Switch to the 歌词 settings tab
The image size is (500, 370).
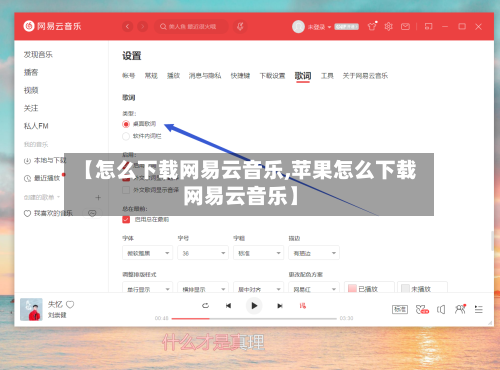click(x=303, y=76)
